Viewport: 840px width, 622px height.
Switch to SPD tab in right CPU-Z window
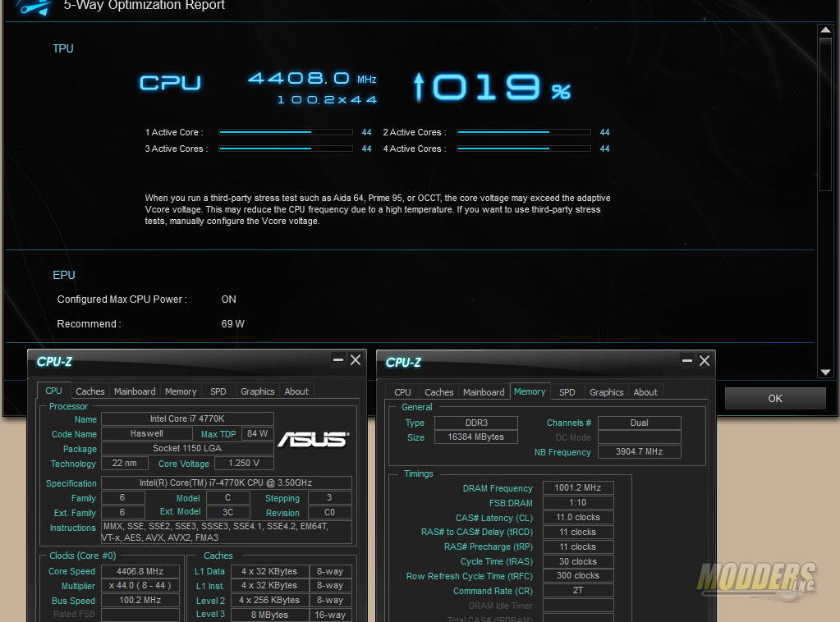(567, 392)
